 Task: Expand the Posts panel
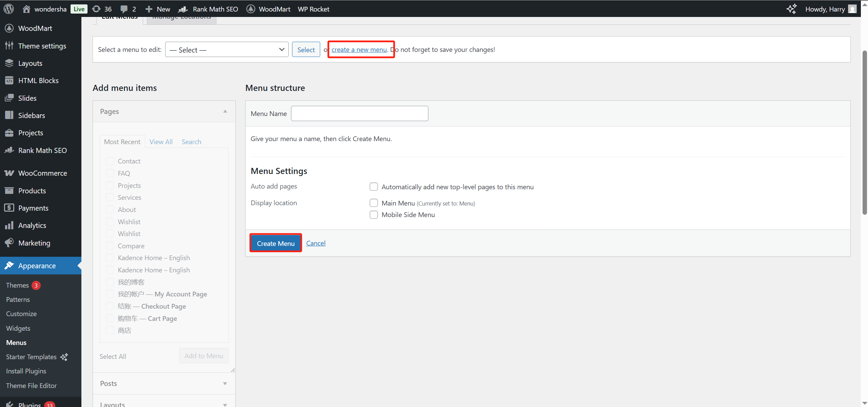pos(225,383)
